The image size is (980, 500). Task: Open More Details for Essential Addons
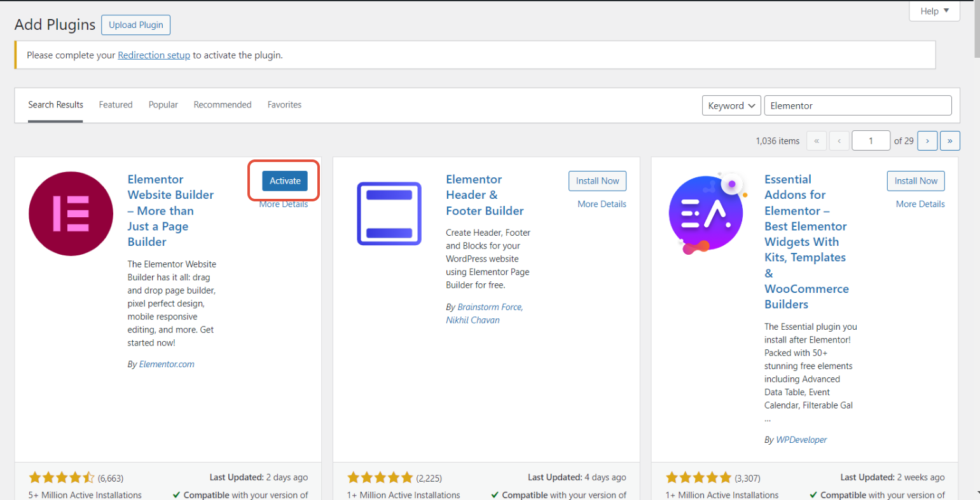(920, 204)
